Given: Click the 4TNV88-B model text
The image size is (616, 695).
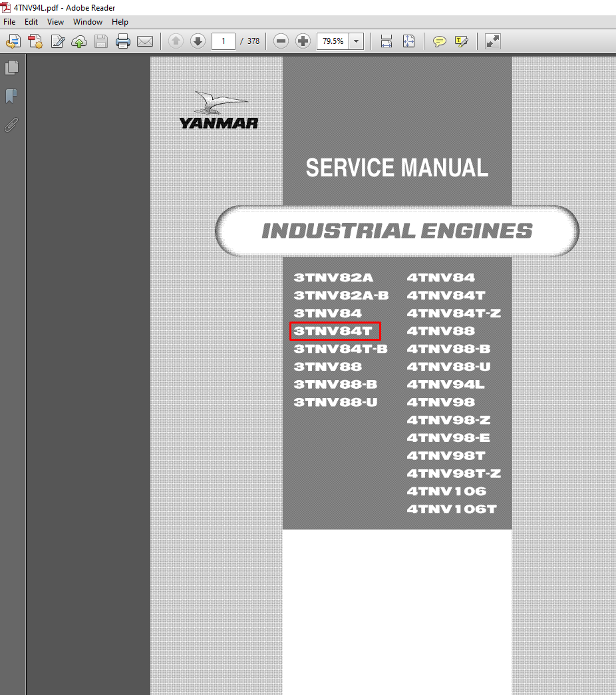Looking at the screenshot, I should 448,349.
